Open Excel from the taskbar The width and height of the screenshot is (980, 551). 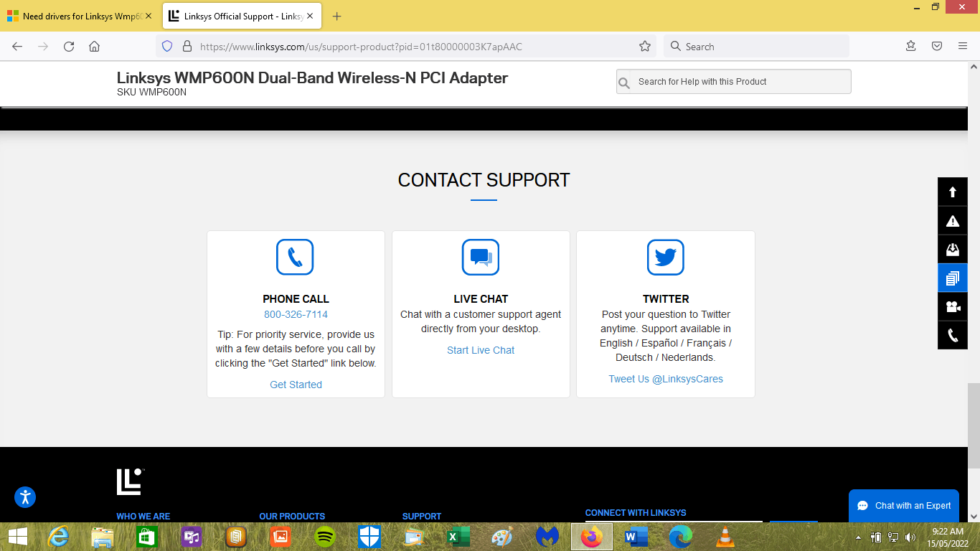(458, 537)
